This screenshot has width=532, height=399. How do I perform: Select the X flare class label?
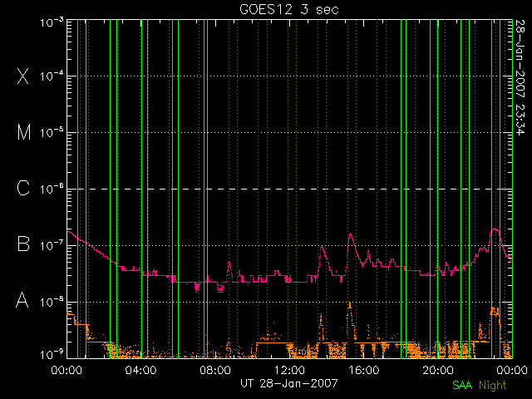pos(23,76)
